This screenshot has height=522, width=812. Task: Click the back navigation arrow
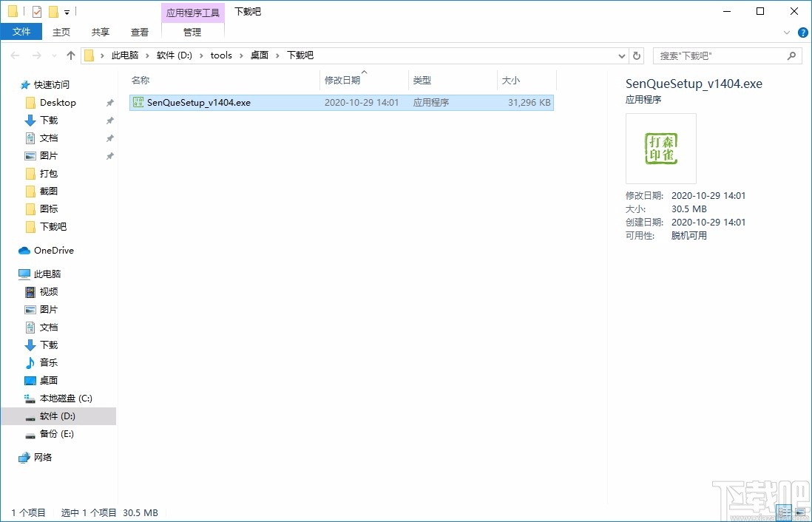point(15,55)
